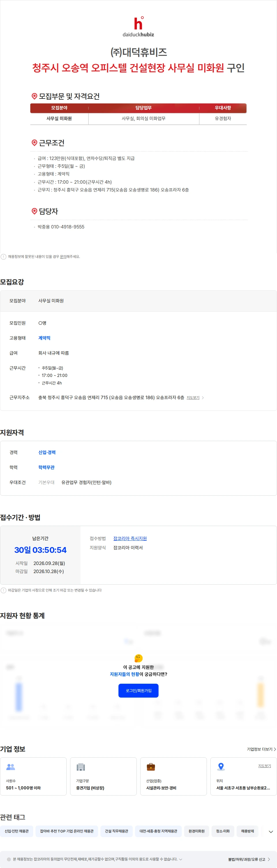Select the 대전·세종·충청 지역채용관 tag
The width and height of the screenshot is (277, 868).
click(158, 831)
